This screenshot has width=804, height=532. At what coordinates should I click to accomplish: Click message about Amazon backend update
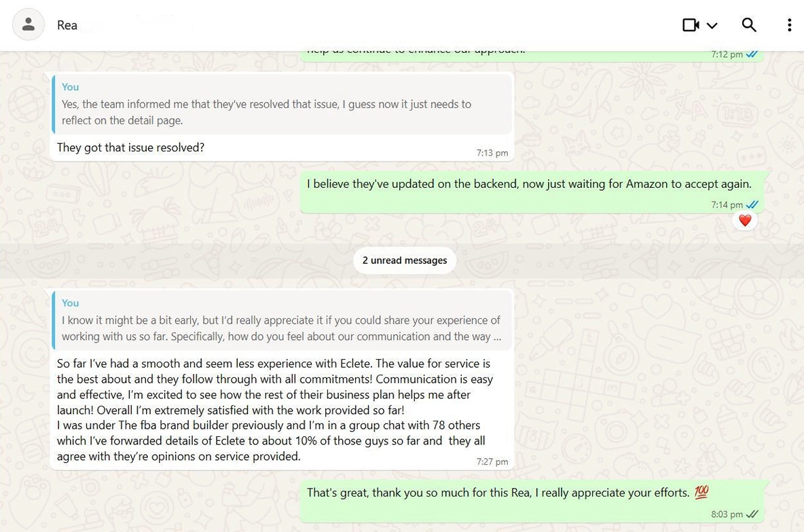528,184
